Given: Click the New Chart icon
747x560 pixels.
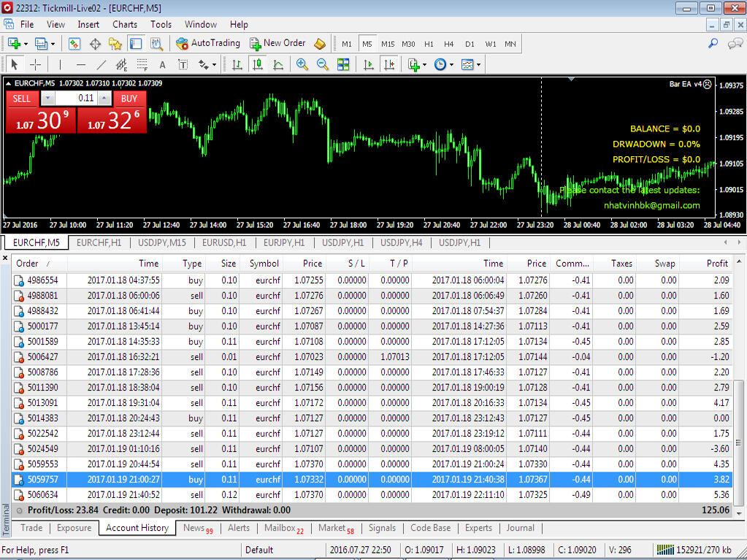Looking at the screenshot, I should (14, 44).
